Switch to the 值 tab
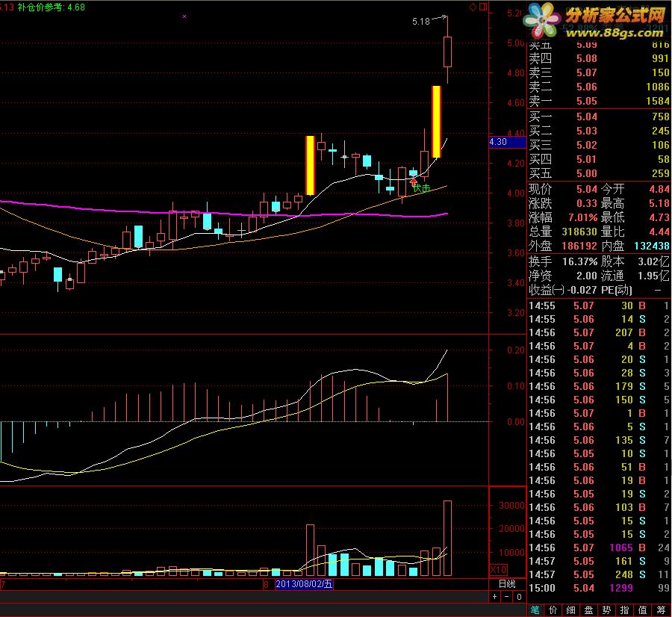Image resolution: width=672 pixels, height=617 pixels. point(642,610)
